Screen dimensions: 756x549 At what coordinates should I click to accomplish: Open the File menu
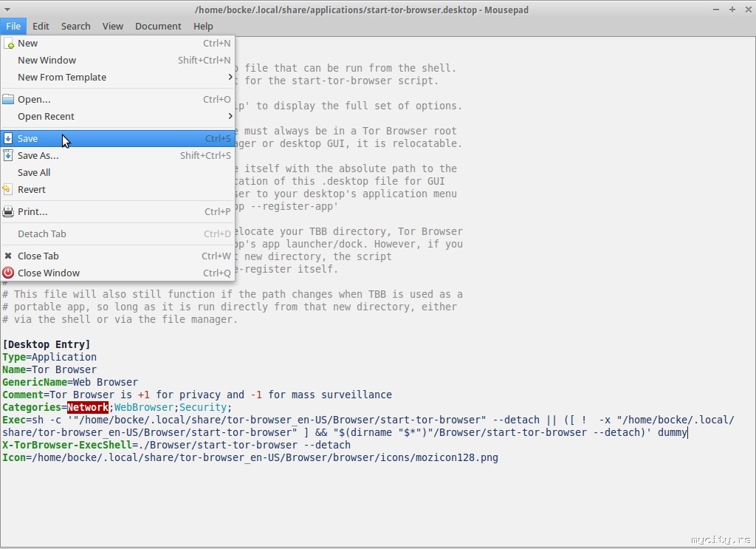pyautogui.click(x=13, y=26)
